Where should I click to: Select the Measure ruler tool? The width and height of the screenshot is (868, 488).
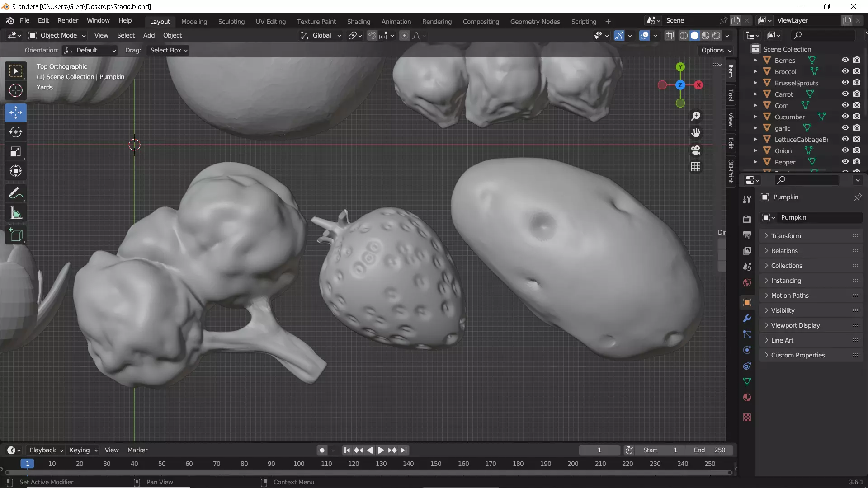(16, 213)
